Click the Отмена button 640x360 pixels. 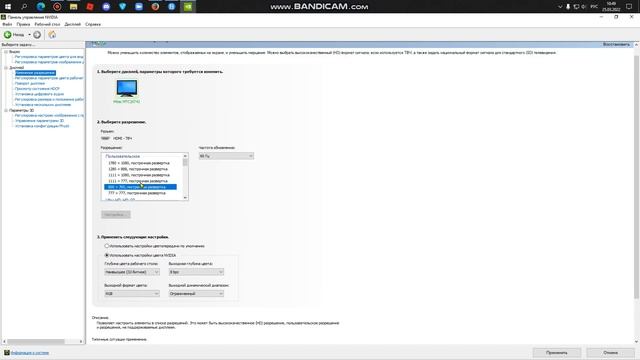pos(611,353)
